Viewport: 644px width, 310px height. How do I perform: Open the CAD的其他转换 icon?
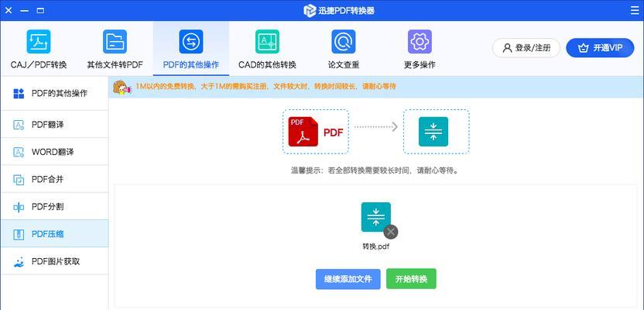(x=267, y=42)
